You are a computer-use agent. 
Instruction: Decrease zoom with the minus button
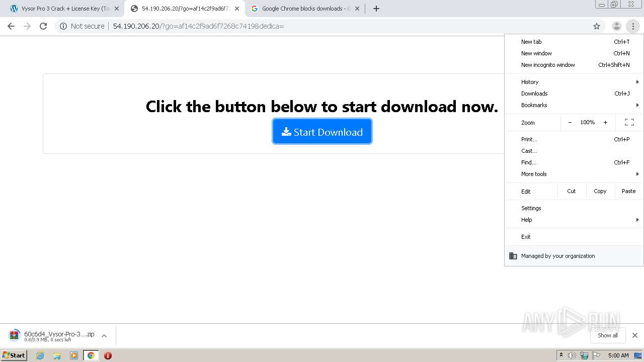570,122
